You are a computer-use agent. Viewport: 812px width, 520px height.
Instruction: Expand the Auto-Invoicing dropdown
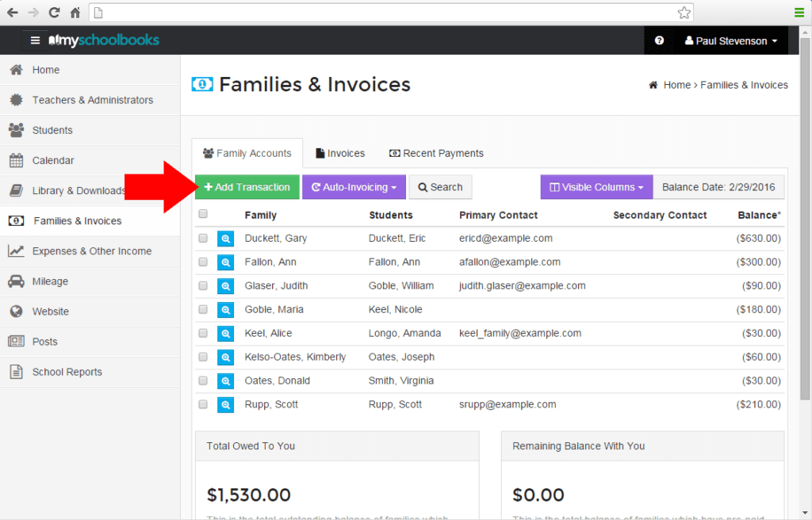click(x=354, y=187)
